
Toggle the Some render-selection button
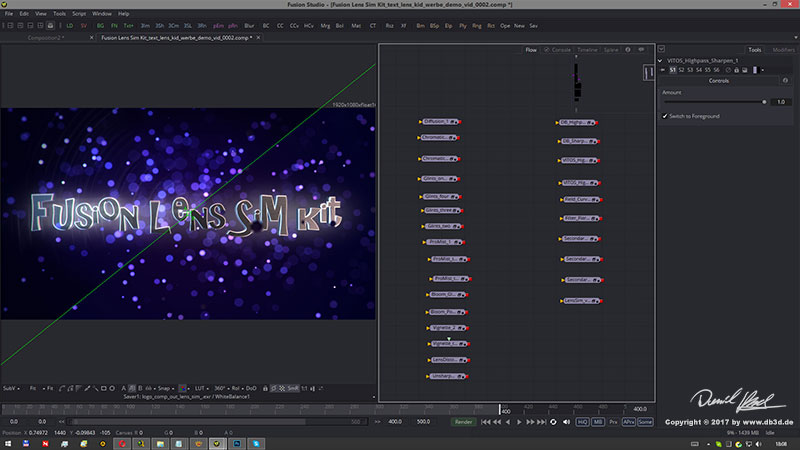pos(645,422)
